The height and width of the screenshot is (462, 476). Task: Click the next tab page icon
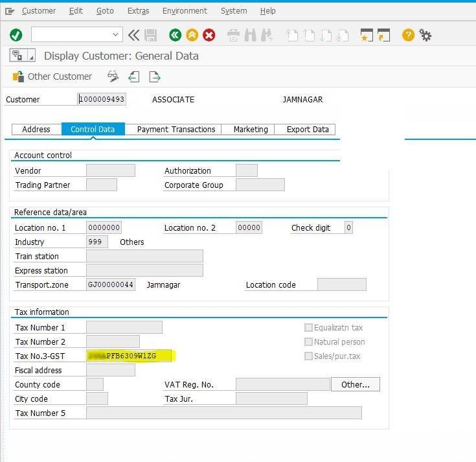155,76
